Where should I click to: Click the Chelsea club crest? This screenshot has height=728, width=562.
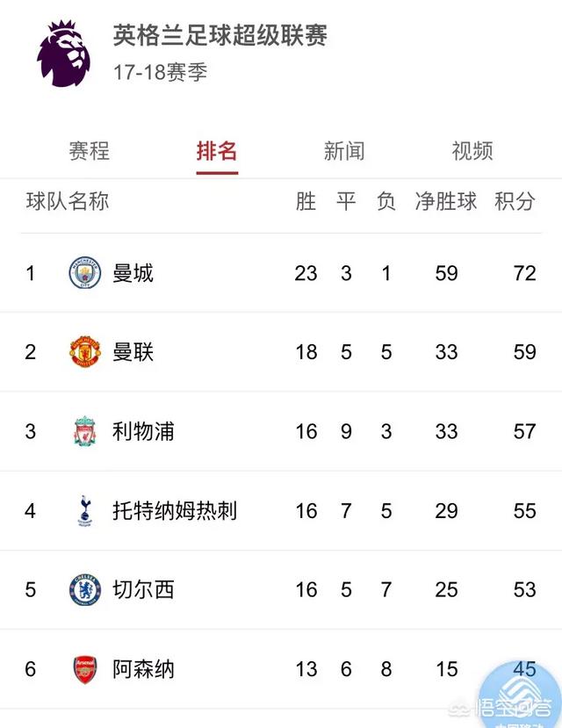(85, 589)
